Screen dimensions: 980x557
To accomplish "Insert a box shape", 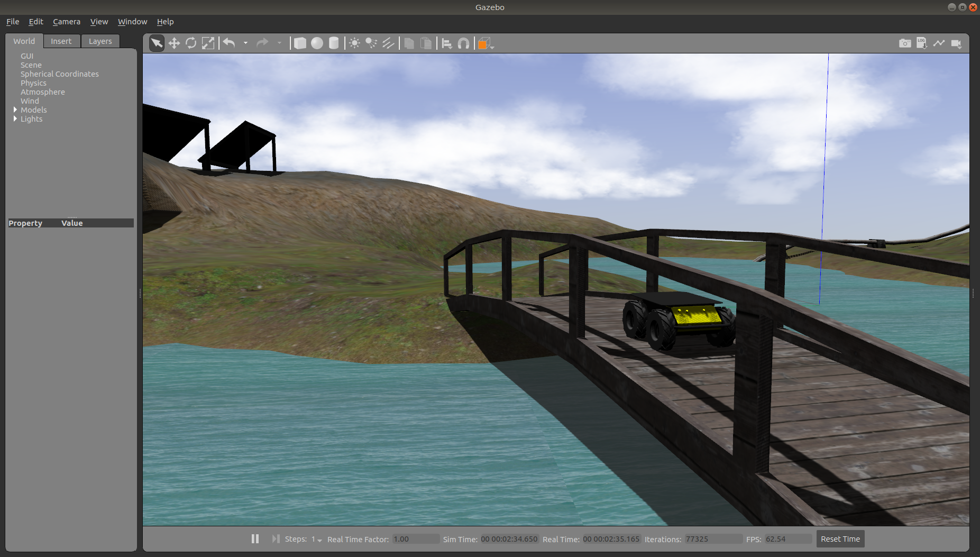I will (x=300, y=43).
